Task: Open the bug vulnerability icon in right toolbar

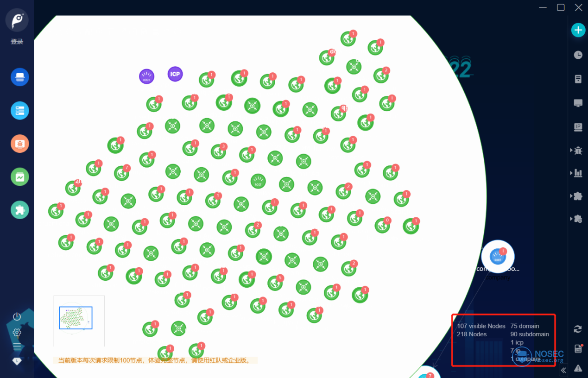Action: click(x=578, y=150)
